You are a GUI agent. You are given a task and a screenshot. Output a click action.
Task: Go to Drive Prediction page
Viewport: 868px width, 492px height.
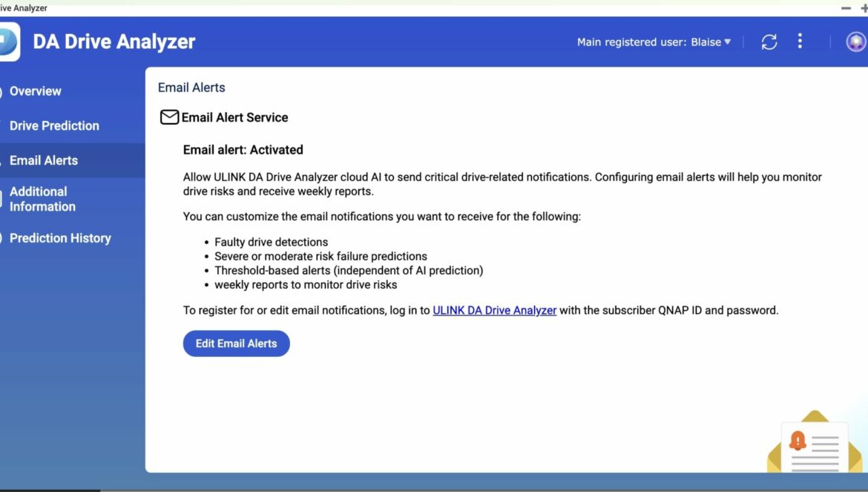[x=54, y=125]
